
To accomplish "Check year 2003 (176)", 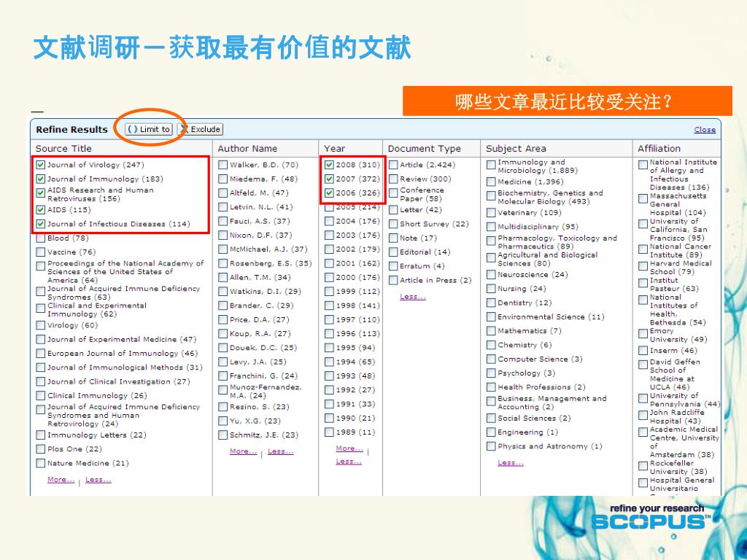I will 329,236.
